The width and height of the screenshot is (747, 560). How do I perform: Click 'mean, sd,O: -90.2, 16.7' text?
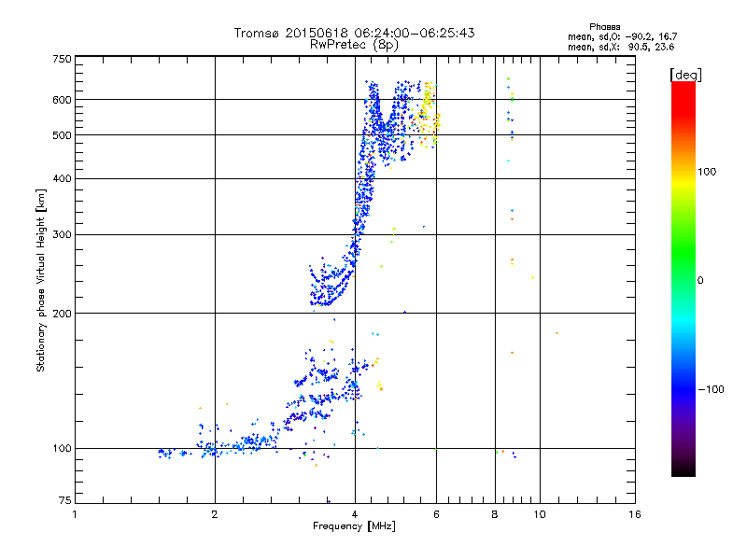622,36
